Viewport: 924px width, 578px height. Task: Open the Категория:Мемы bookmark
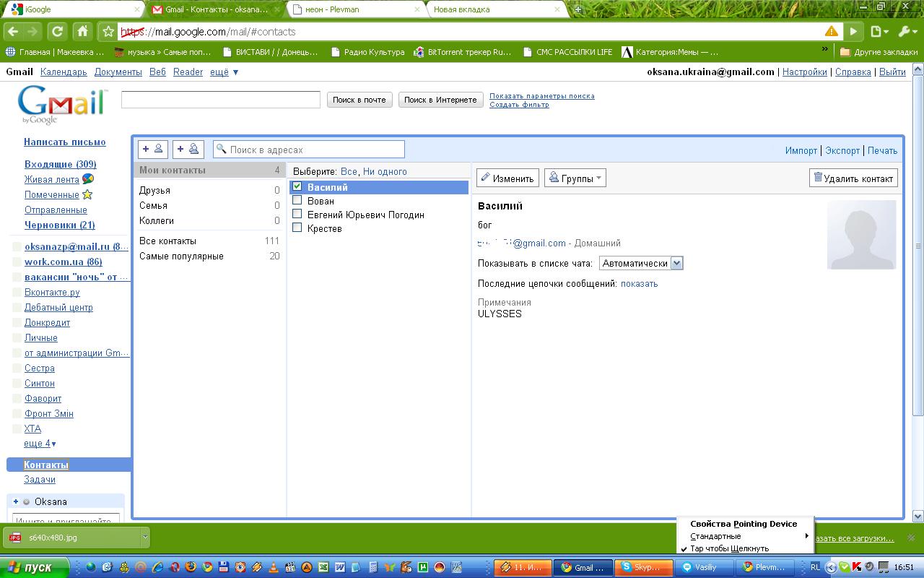[670, 52]
